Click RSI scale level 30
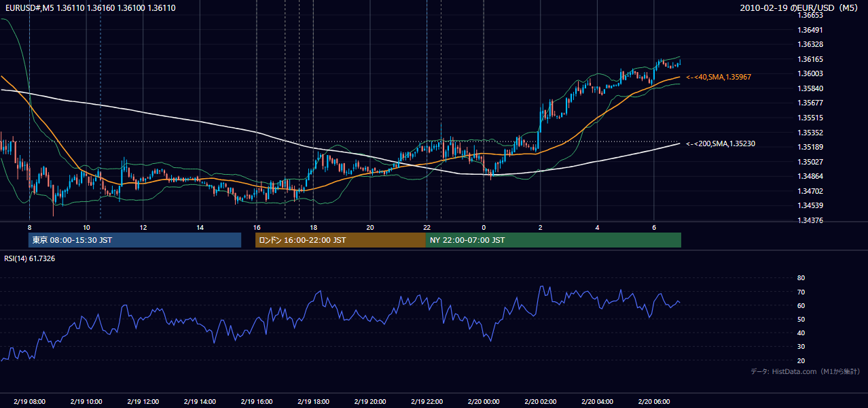Viewport: 868px width, 408px height. pos(801,347)
